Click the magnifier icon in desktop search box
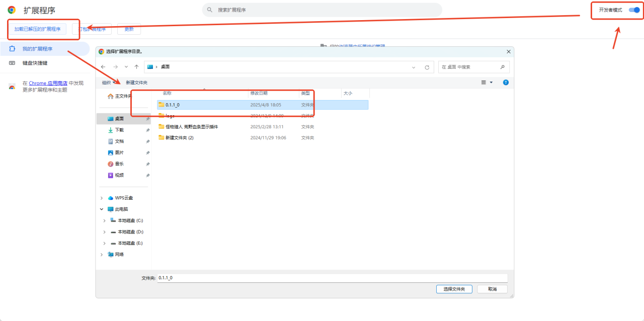The image size is (644, 321). click(x=502, y=67)
